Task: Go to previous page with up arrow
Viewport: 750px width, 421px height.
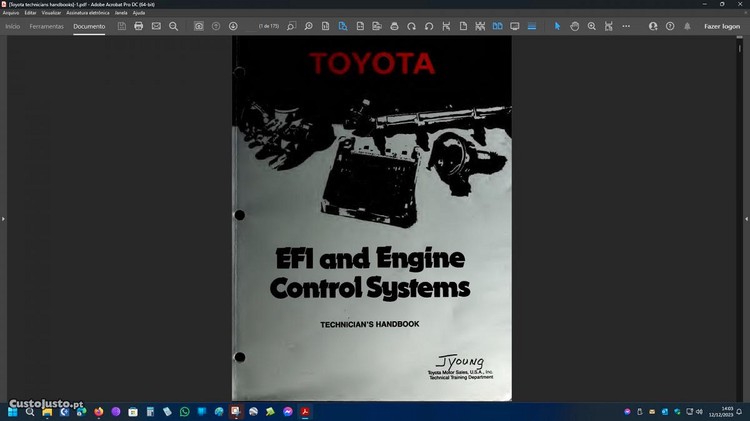Action: coord(216,26)
